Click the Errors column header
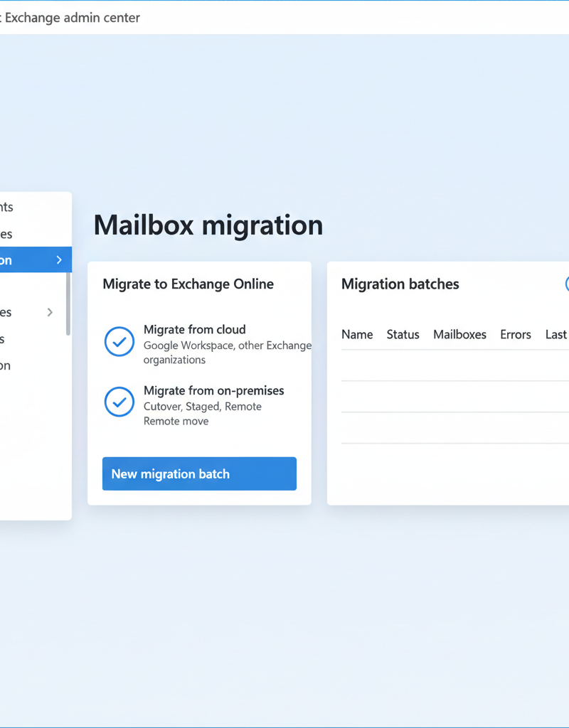The image size is (569, 728). [516, 334]
